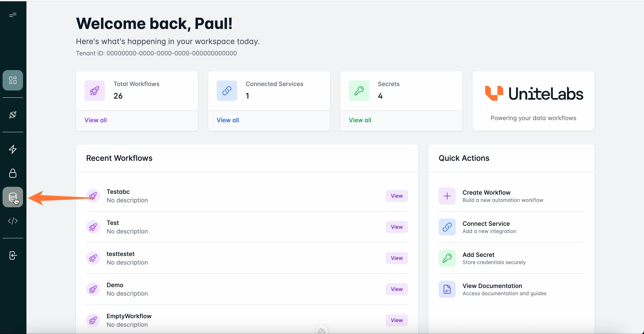Screen dimensions: 644x334
Task: Click the Connected Services count 1
Action: 247,96
